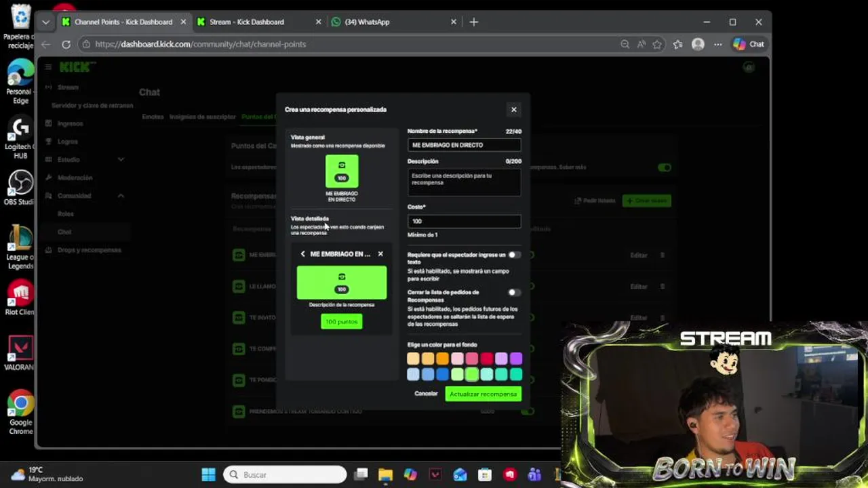Open the Edge settings and more menu
This screenshot has height=488, width=868.
coord(717,44)
